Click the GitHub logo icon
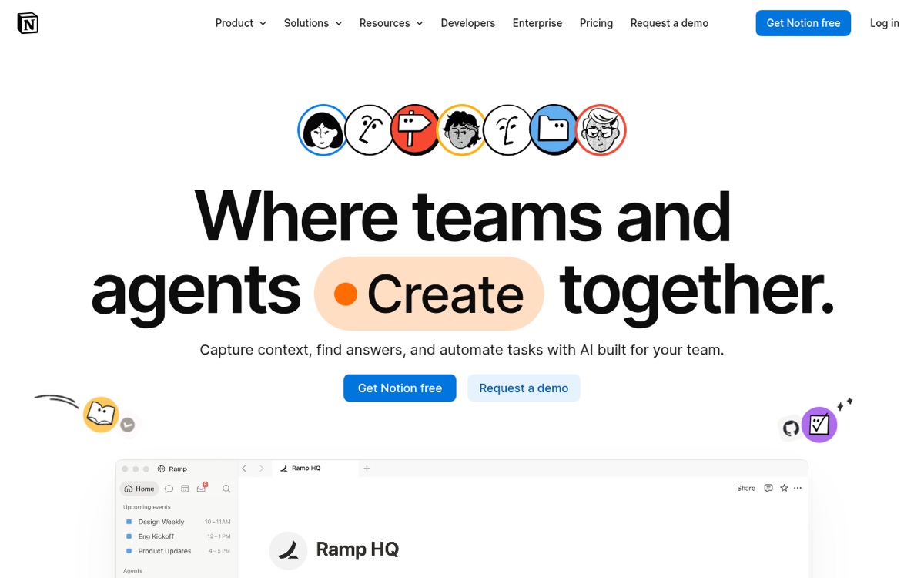The width and height of the screenshot is (924, 578). click(791, 428)
